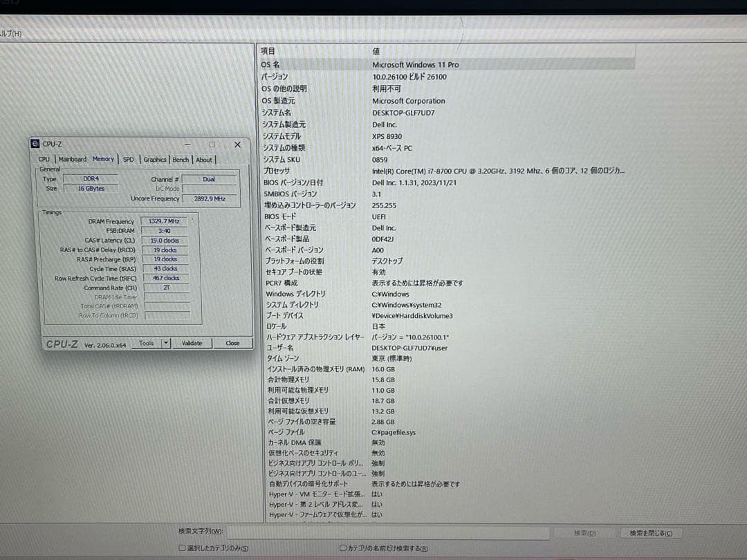Click the Tools button

pos(147,343)
